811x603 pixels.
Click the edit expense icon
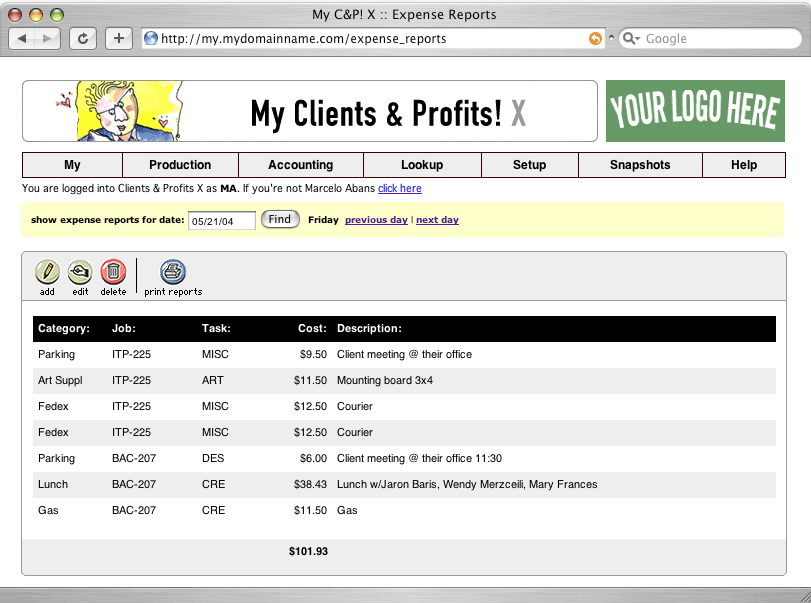coord(80,271)
